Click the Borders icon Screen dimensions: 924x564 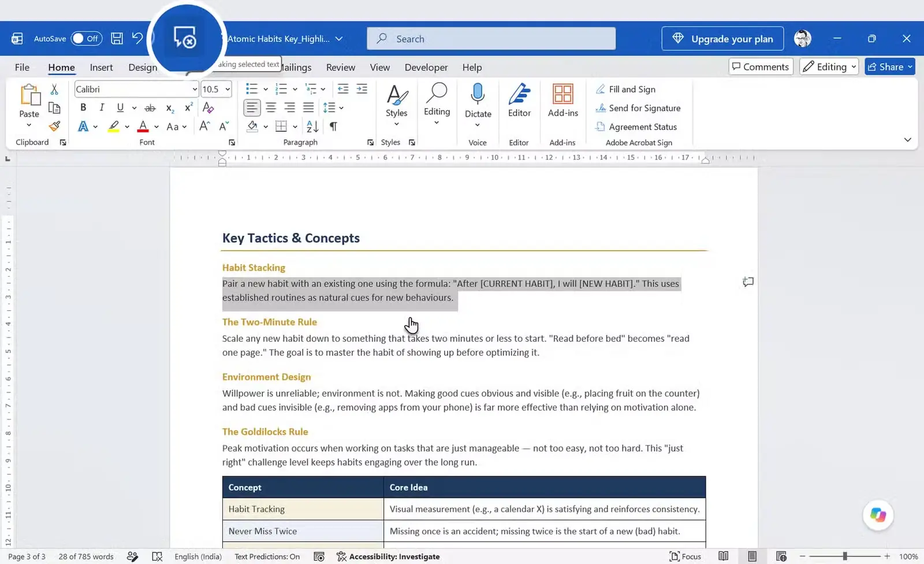point(281,126)
